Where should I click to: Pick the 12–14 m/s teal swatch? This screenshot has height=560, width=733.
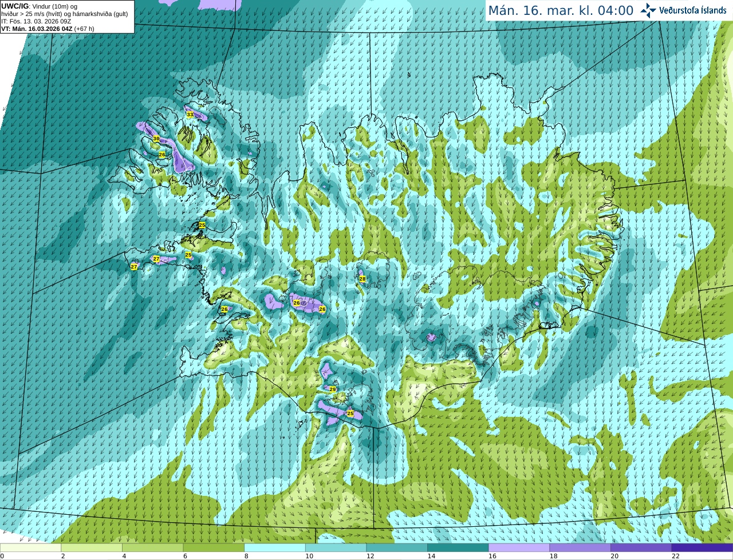(397, 548)
